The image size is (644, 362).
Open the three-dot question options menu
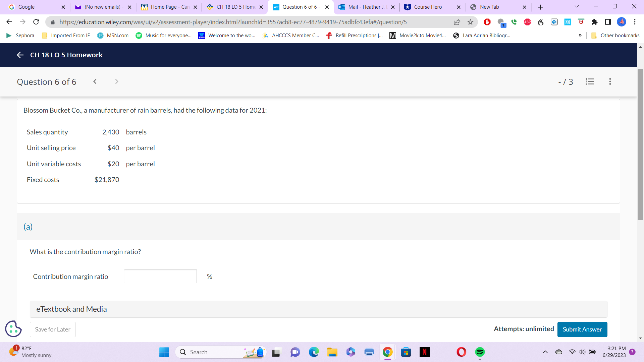tap(610, 81)
